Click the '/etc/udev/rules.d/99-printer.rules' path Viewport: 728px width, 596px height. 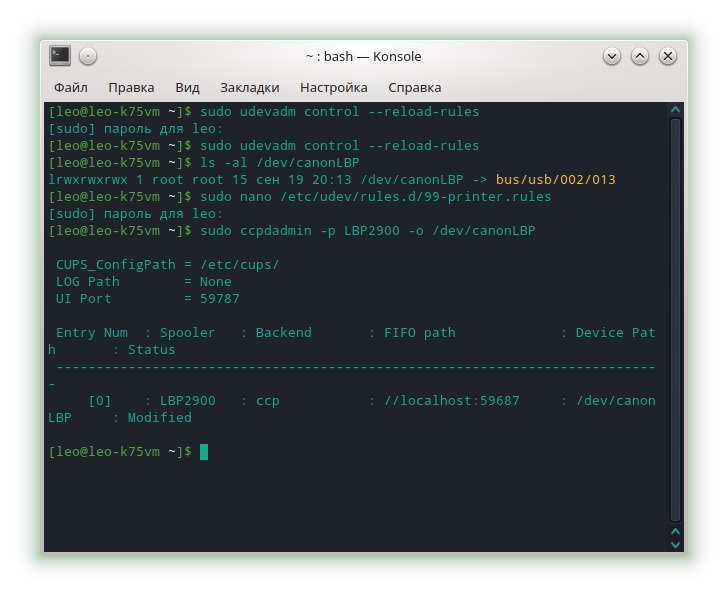coord(415,196)
